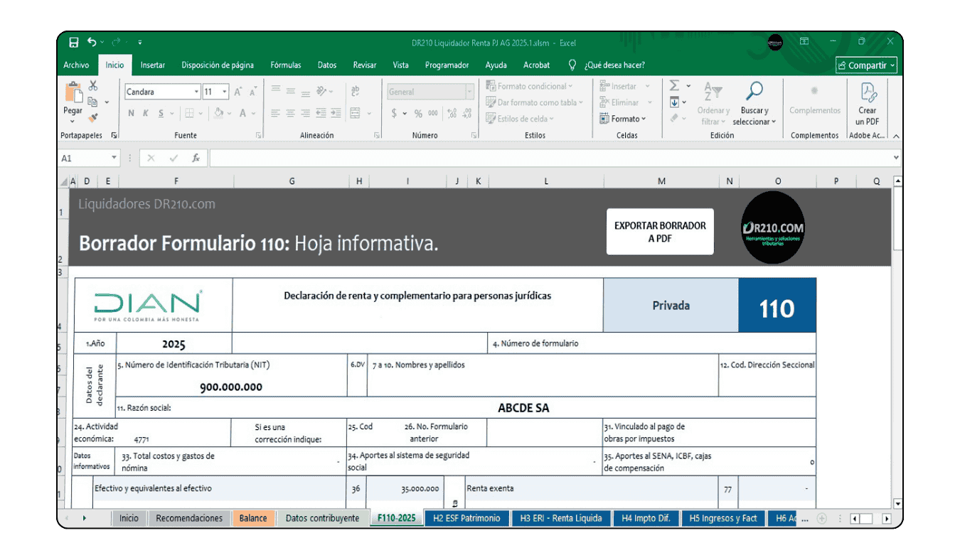This screenshot has width=960, height=560.
Task: Open the Candara font name dropdown
Action: click(196, 92)
